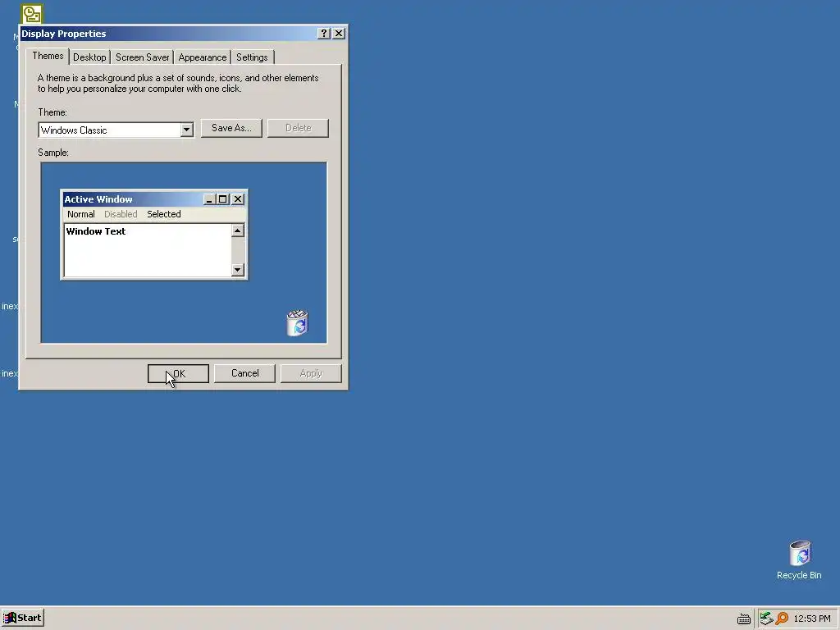Click the sample Active Window title bar
This screenshot has height=630, width=840.
click(x=154, y=199)
